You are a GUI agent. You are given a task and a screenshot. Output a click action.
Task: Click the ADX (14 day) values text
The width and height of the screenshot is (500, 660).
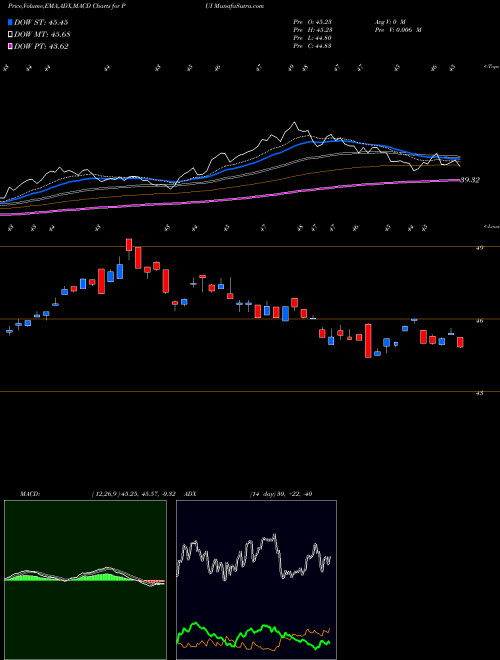point(281,494)
